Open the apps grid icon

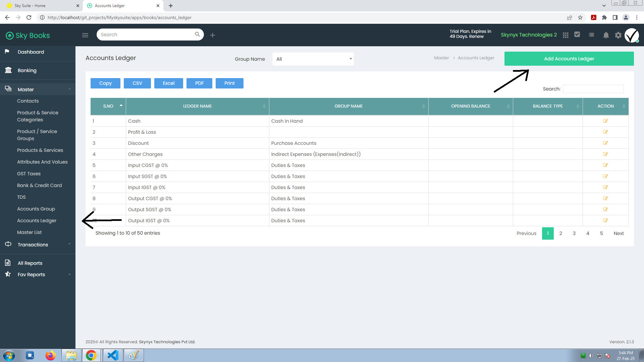(x=566, y=35)
